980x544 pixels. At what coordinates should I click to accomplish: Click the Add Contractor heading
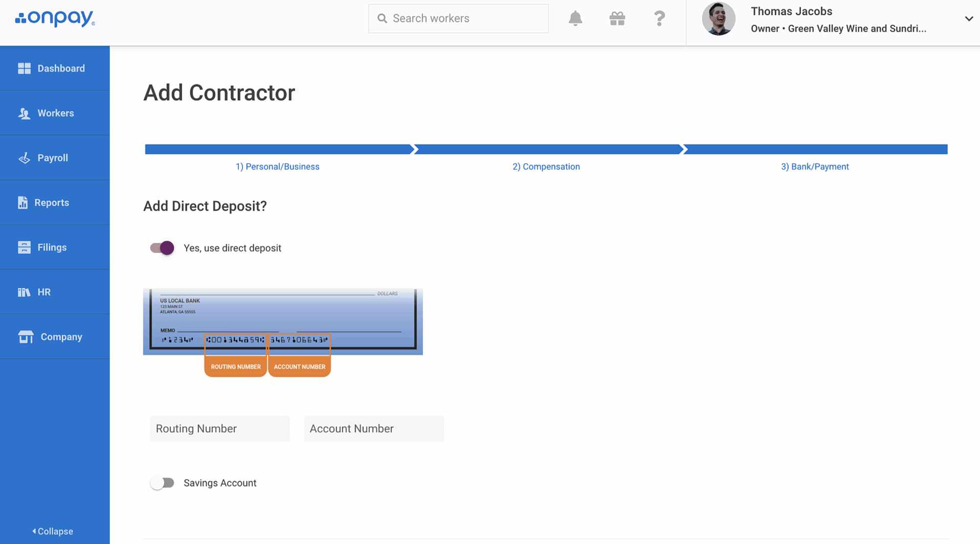(219, 93)
